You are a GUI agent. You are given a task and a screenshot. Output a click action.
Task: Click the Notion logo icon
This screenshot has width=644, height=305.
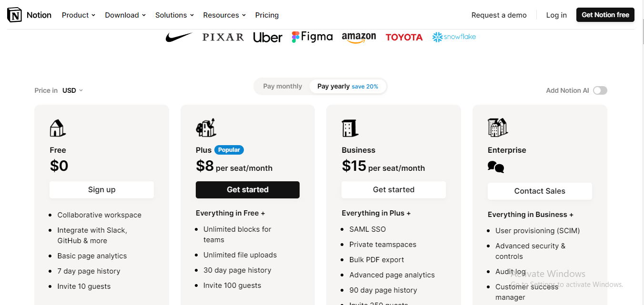(x=14, y=15)
